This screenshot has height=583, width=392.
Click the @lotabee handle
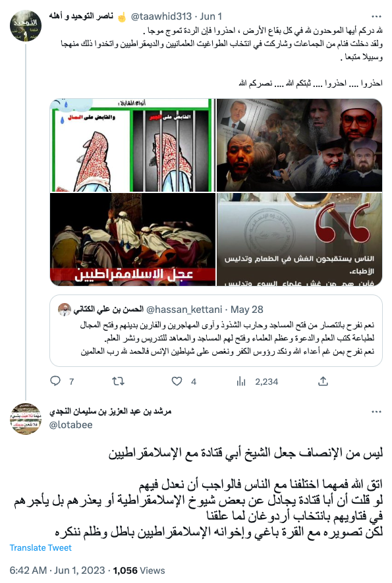tap(71, 425)
